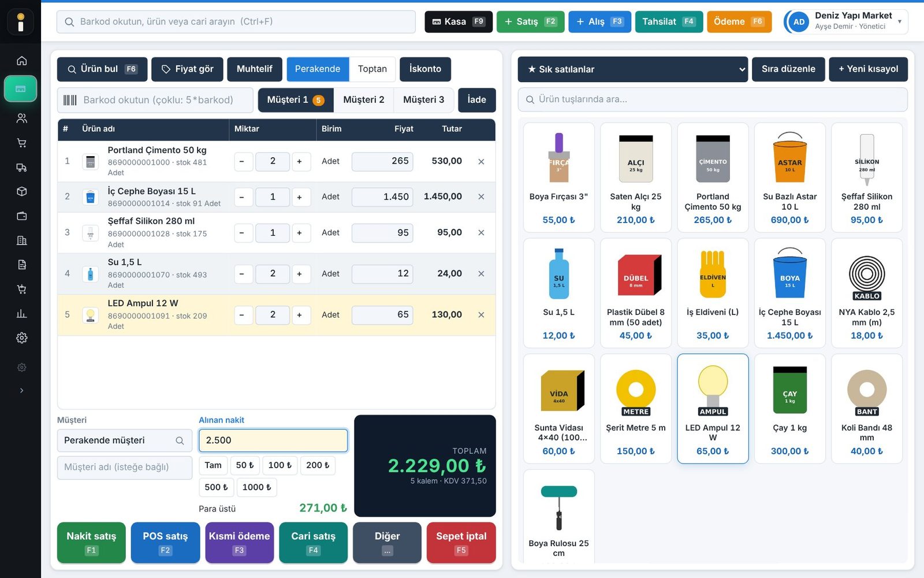Click the 200 ₺ quick amount
This screenshot has width=924, height=578.
[318, 465]
